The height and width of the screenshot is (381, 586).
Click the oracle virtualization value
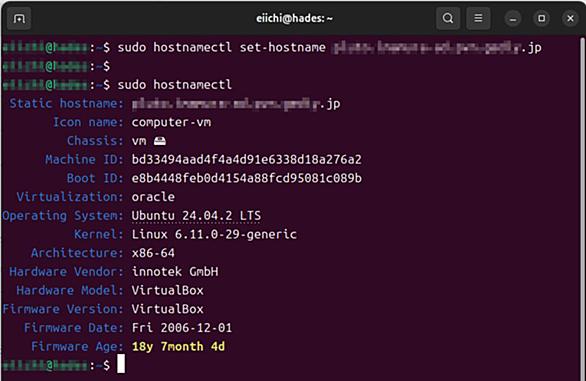pyautogui.click(x=153, y=197)
